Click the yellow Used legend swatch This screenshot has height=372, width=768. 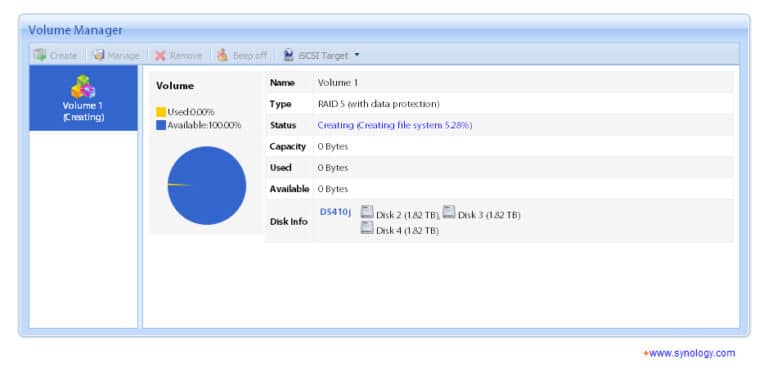pos(161,112)
